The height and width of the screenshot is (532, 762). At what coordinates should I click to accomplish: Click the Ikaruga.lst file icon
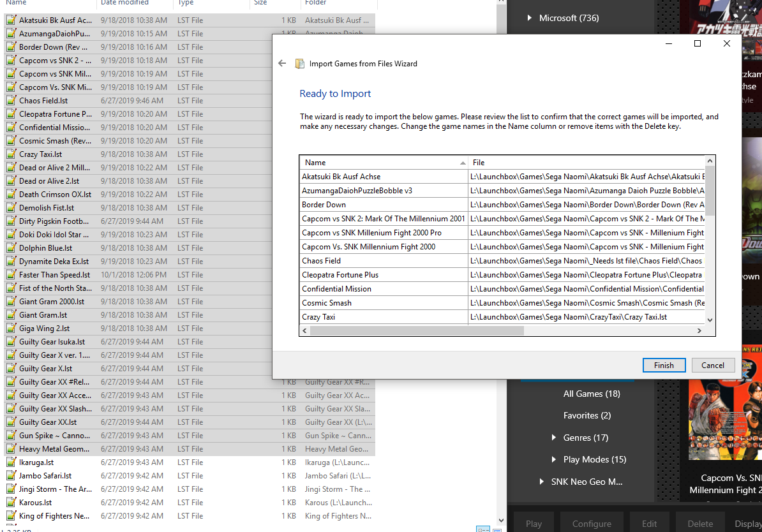(x=11, y=462)
